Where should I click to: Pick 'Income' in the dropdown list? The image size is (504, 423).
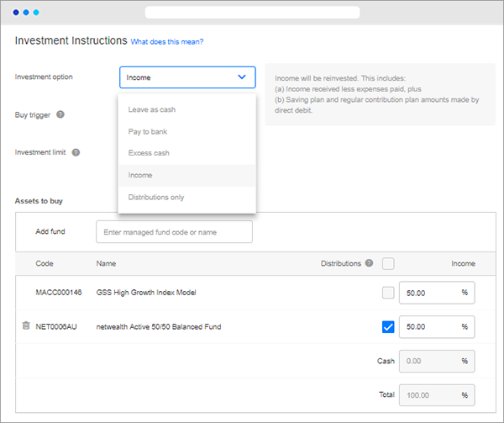coord(140,175)
